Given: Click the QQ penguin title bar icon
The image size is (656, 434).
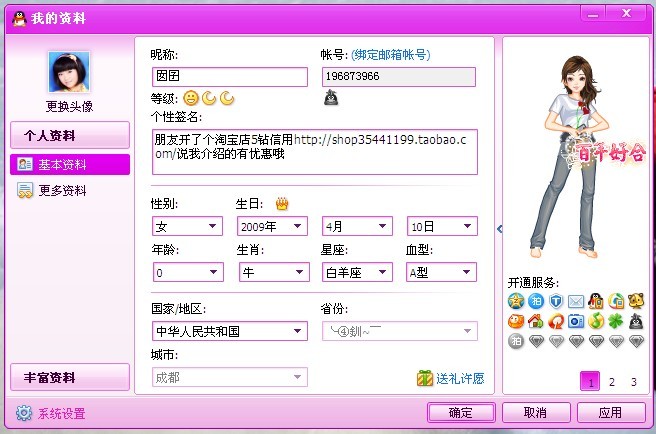Looking at the screenshot, I should pyautogui.click(x=19, y=18).
